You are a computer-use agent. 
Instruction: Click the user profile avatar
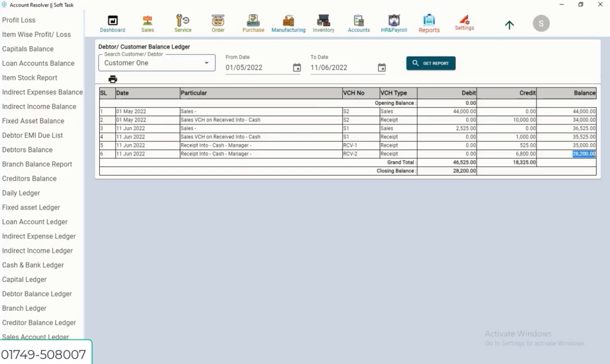click(541, 23)
